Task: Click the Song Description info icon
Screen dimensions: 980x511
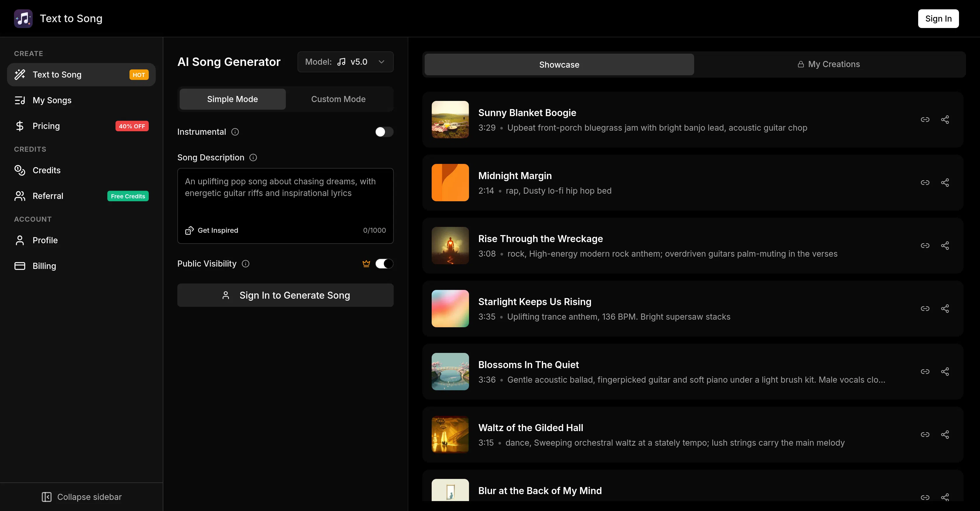Action: tap(253, 157)
